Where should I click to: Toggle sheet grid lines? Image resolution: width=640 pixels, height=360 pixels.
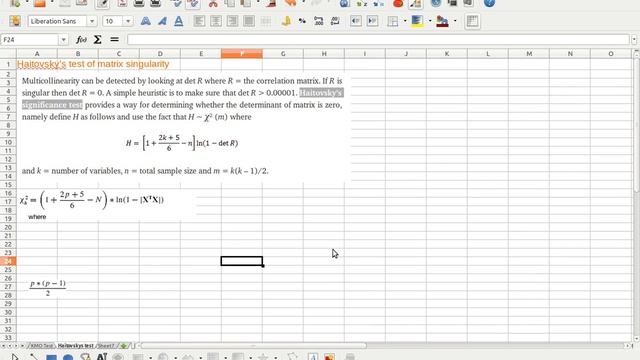tap(472, 21)
